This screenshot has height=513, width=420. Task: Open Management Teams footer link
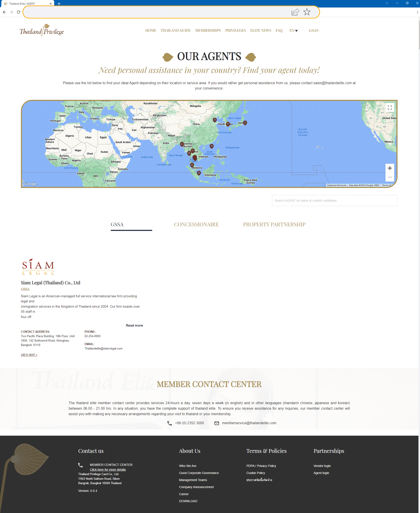[x=193, y=480]
